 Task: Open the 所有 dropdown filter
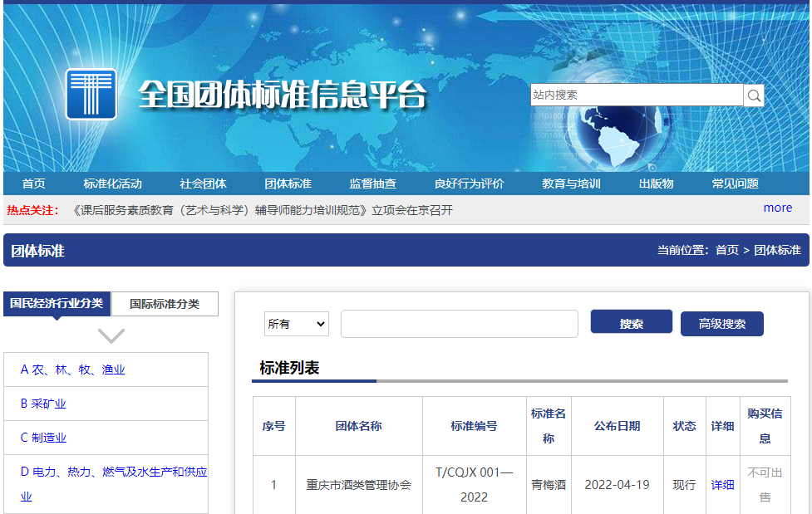296,324
